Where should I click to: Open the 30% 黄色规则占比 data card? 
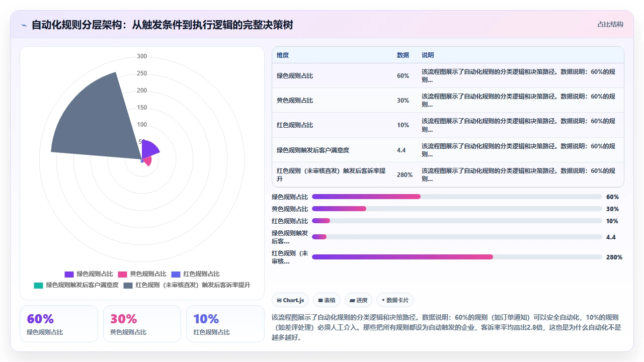142,324
